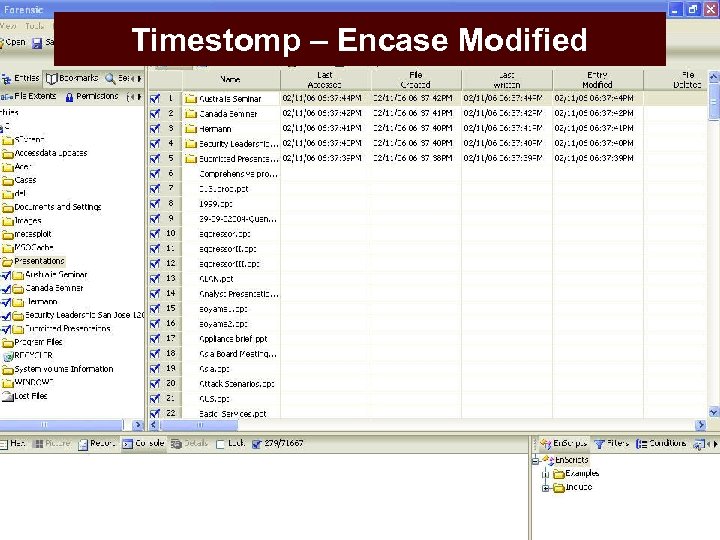Open the Conditions tab
720x540 pixels.
tap(661, 444)
